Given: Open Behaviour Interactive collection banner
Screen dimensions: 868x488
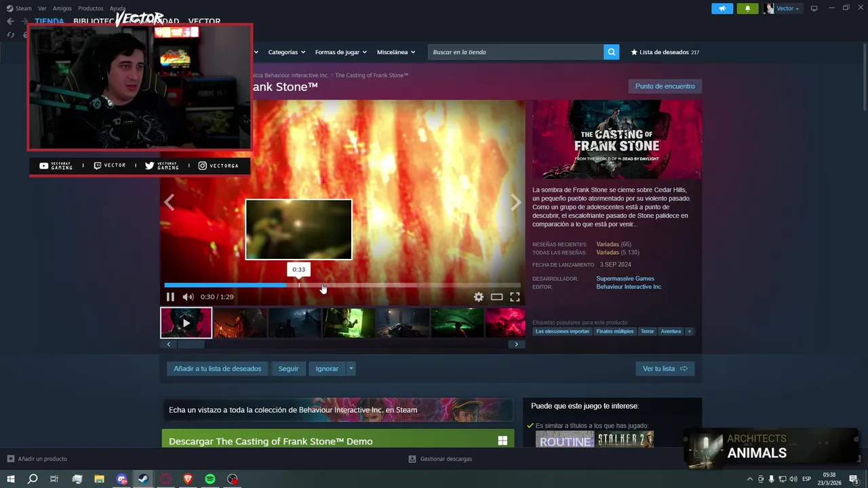Looking at the screenshot, I should [338, 410].
